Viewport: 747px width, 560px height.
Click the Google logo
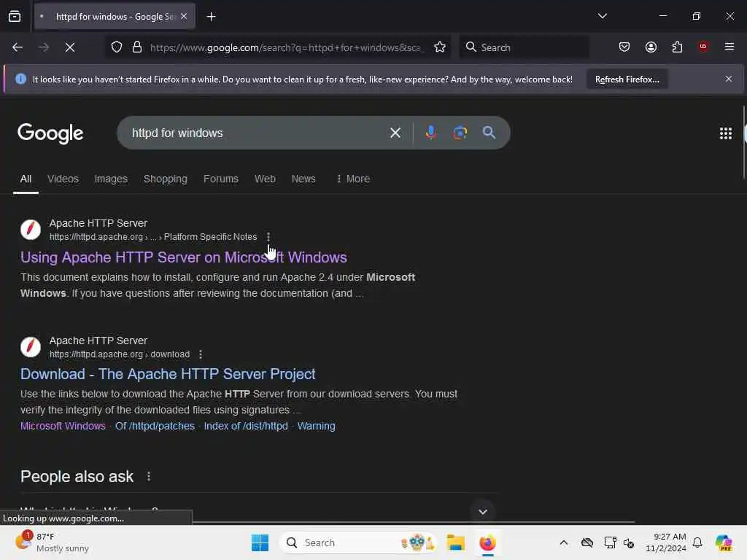[x=50, y=133]
